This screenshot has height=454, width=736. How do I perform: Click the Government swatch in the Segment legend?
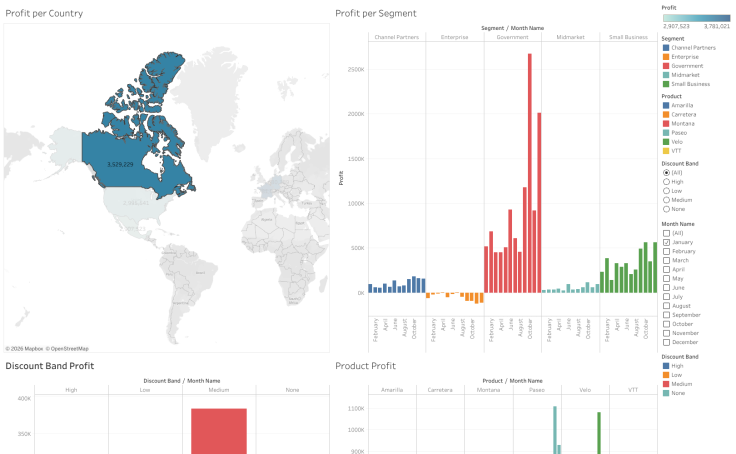pyautogui.click(x=666, y=66)
